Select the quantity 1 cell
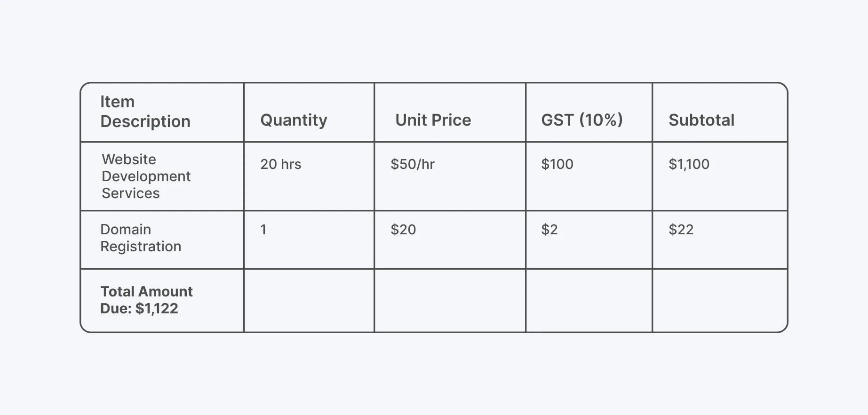This screenshot has height=415, width=868. pos(263,230)
